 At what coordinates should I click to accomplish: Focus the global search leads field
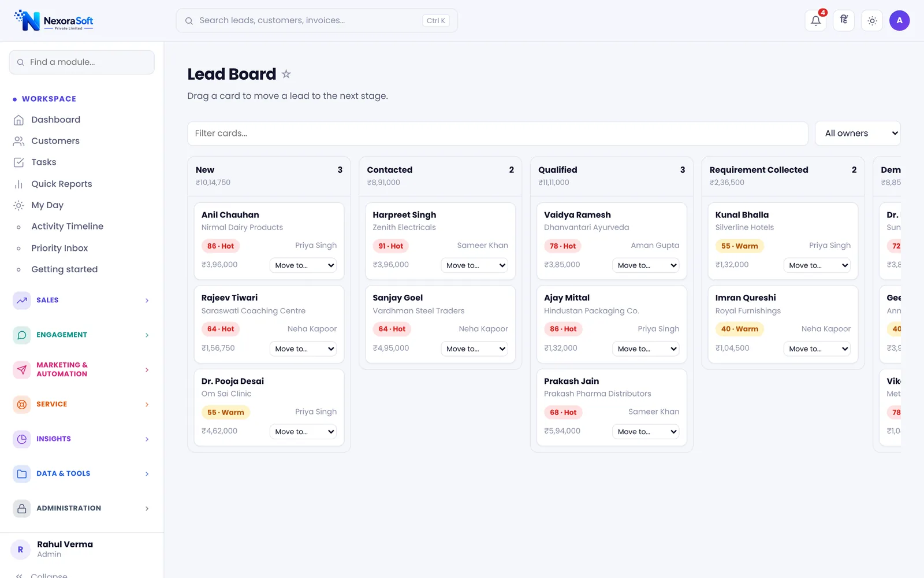317,21
